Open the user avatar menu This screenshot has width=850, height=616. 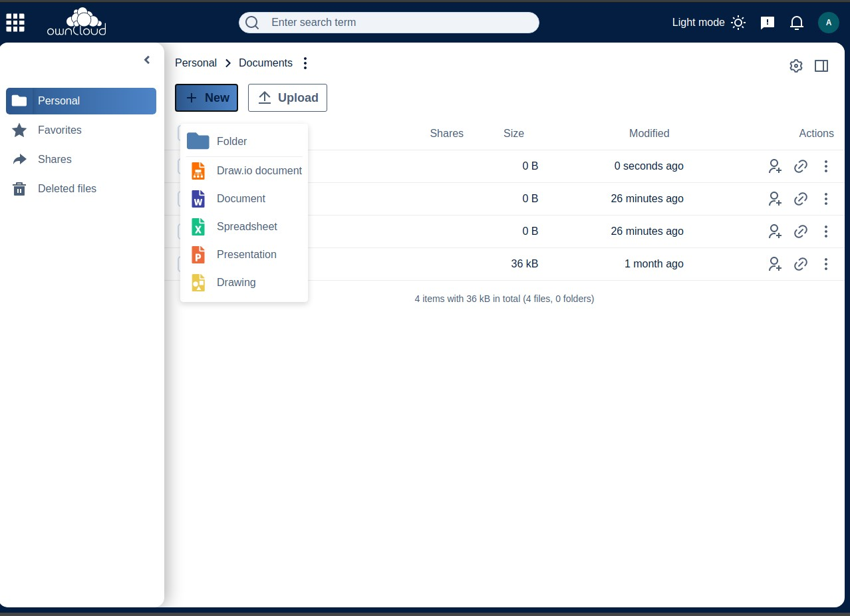point(828,23)
